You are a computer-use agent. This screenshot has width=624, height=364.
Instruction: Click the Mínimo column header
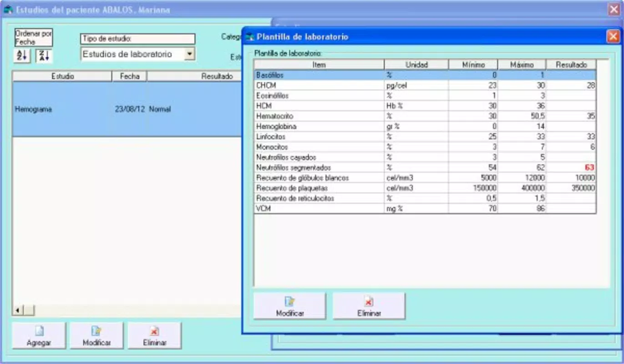(x=473, y=65)
